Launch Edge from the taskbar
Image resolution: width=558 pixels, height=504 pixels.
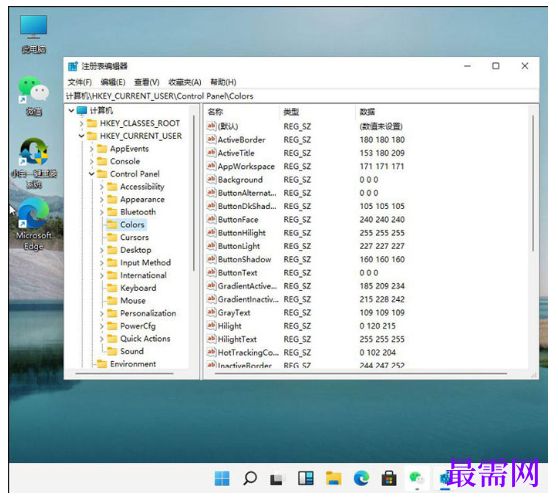coord(361,478)
